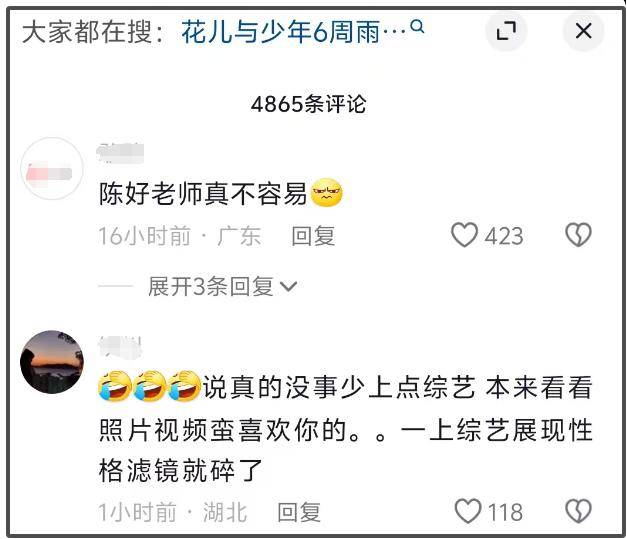Open the sunset avatar profile
This screenshot has width=627, height=539.
pyautogui.click(x=52, y=362)
